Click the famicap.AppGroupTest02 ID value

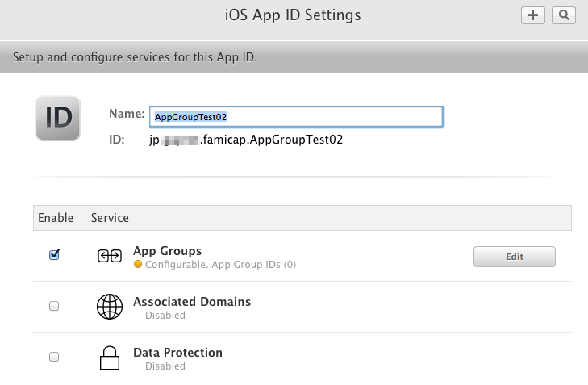coord(246,140)
